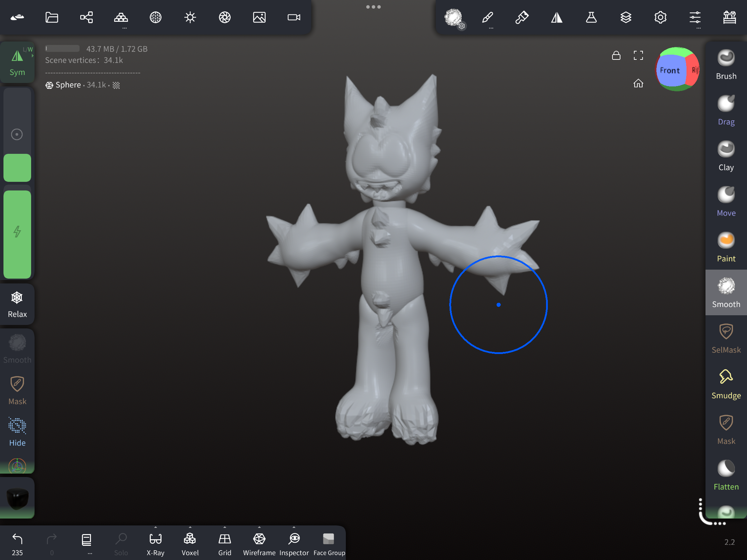This screenshot has height=560, width=747.
Task: Open the Background image menu
Action: [x=259, y=17]
